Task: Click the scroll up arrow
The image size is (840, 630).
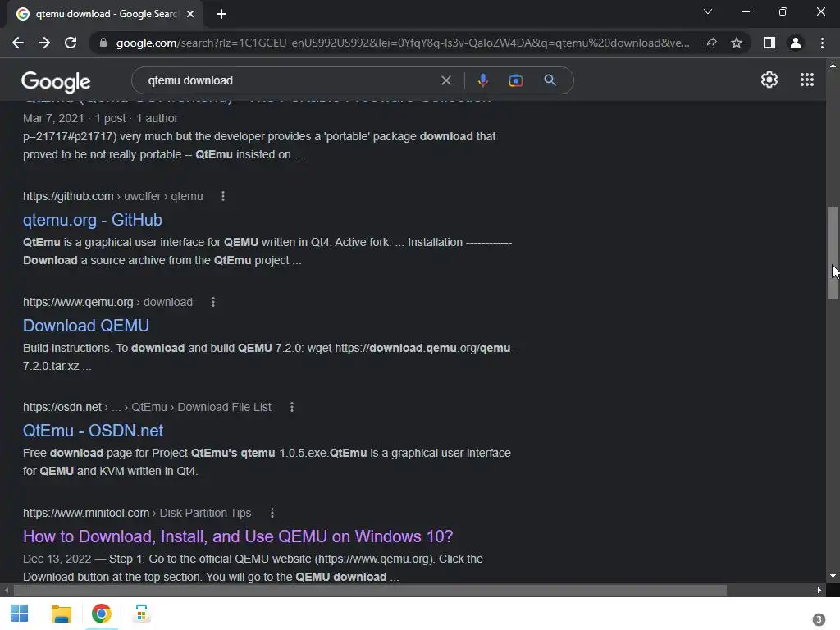Action: click(x=833, y=66)
